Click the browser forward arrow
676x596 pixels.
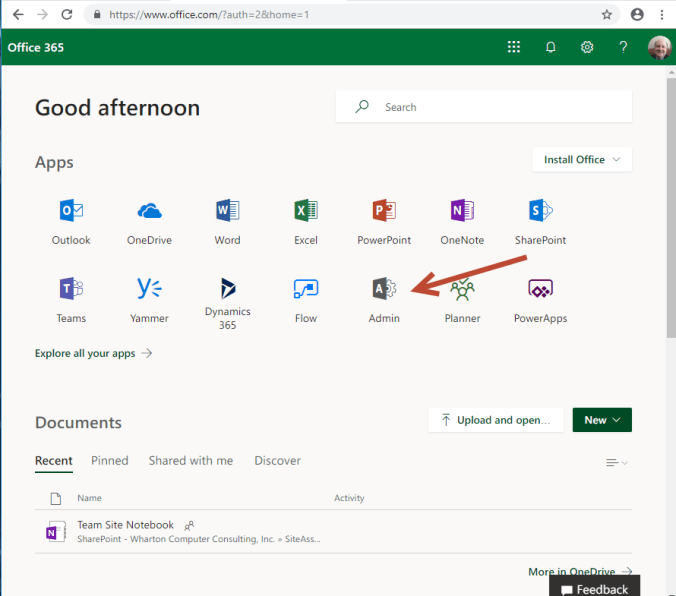tap(42, 15)
